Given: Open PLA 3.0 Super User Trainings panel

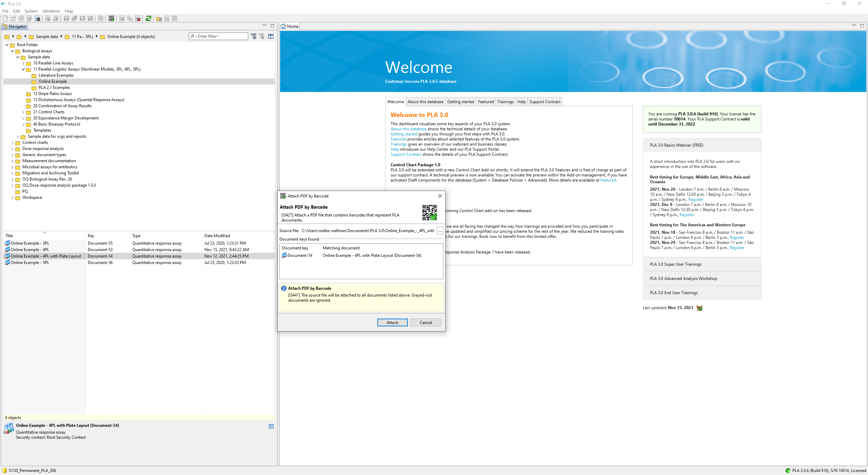Looking at the screenshot, I should [x=702, y=264].
